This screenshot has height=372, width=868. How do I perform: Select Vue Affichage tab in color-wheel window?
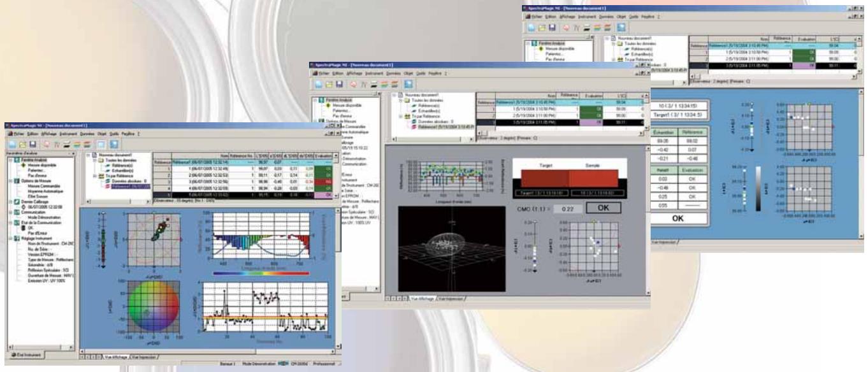coord(115,359)
